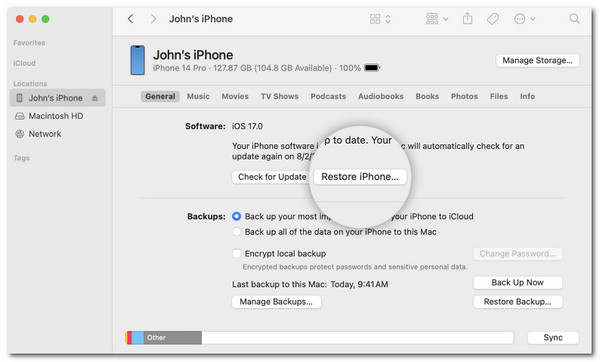Click Manage Storage button
The width and height of the screenshot is (600, 362).
click(x=538, y=60)
